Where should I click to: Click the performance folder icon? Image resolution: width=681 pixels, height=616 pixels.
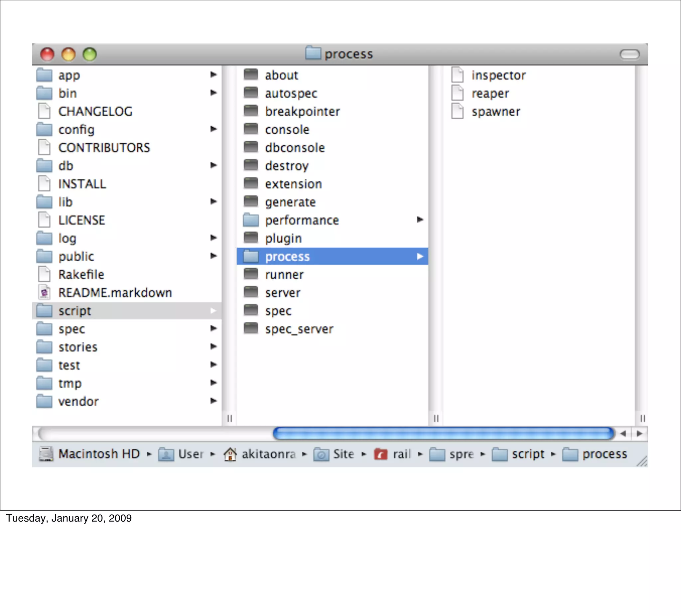pos(251,220)
